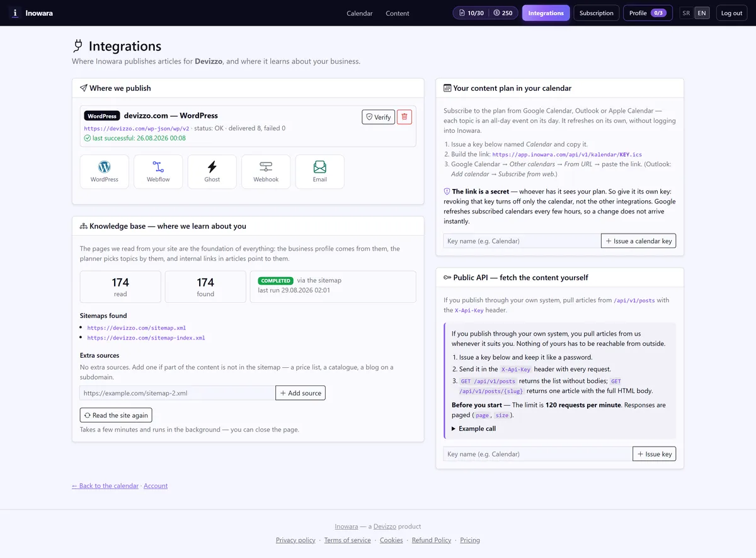
Task: Click Read the site again button
Action: click(x=116, y=416)
